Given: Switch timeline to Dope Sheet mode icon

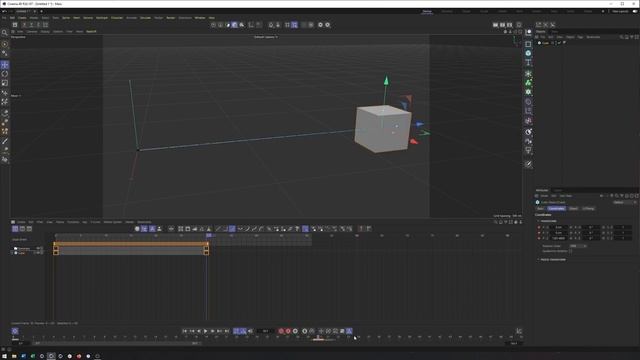Looking at the screenshot, I should click(15, 229).
